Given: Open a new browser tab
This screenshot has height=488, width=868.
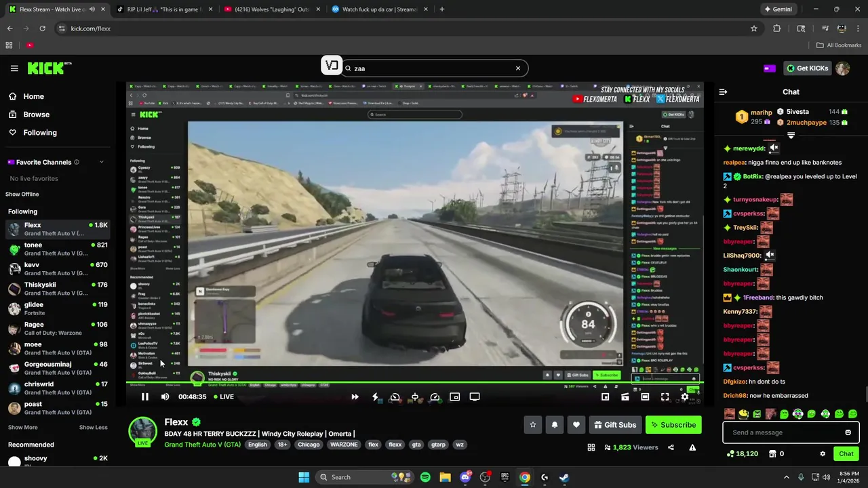Looking at the screenshot, I should point(442,9).
